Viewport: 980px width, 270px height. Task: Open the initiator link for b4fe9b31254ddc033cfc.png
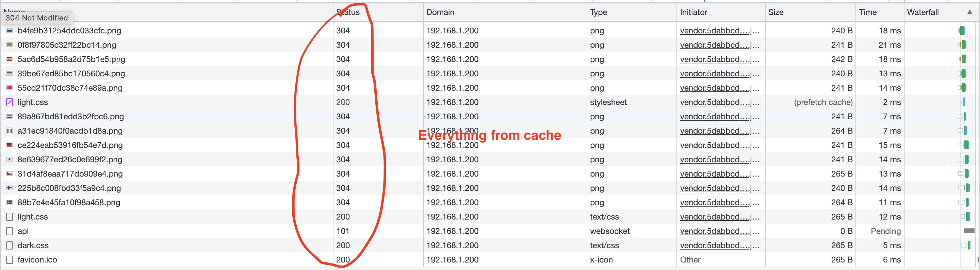click(x=720, y=30)
